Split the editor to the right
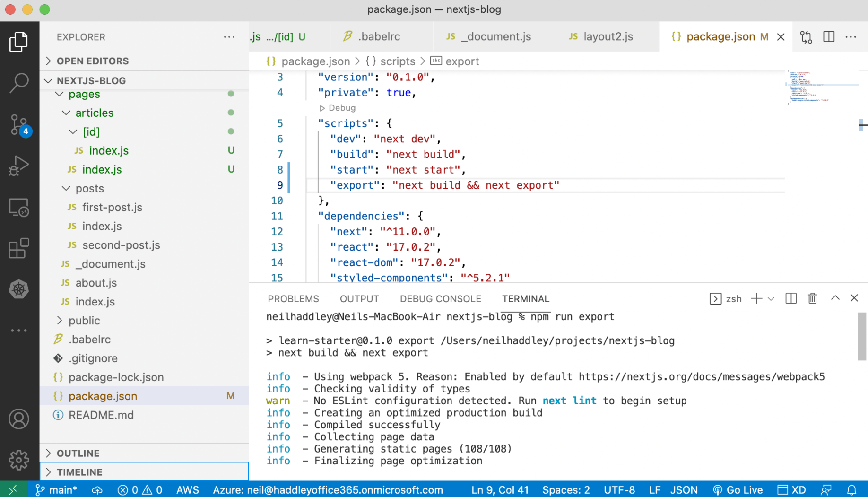Viewport: 868px width, 497px height. tap(828, 37)
